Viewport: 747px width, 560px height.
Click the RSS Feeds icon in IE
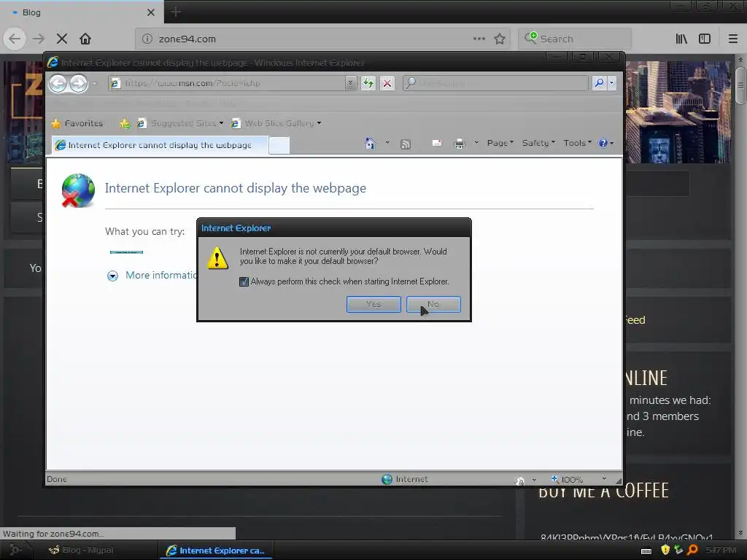(x=406, y=144)
